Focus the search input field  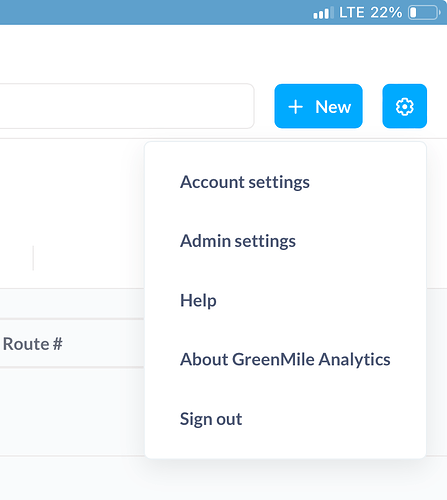tap(127, 106)
